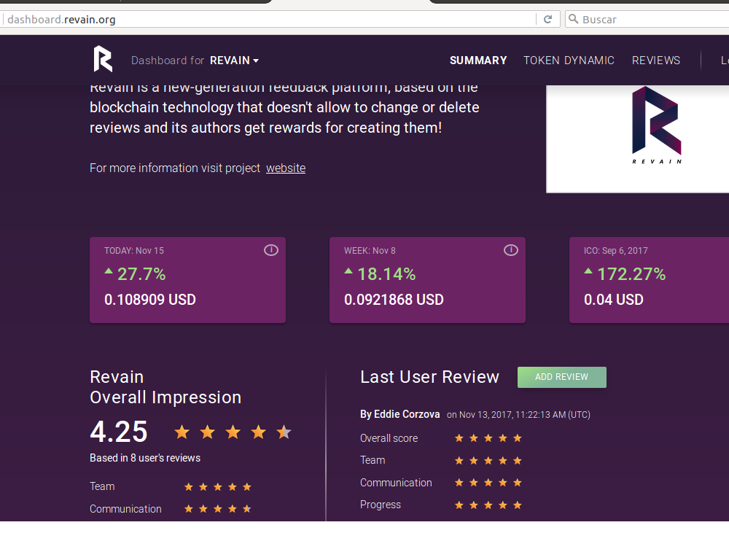Reload the page with the refresh icon
This screenshot has height=560, width=729.
pyautogui.click(x=547, y=19)
